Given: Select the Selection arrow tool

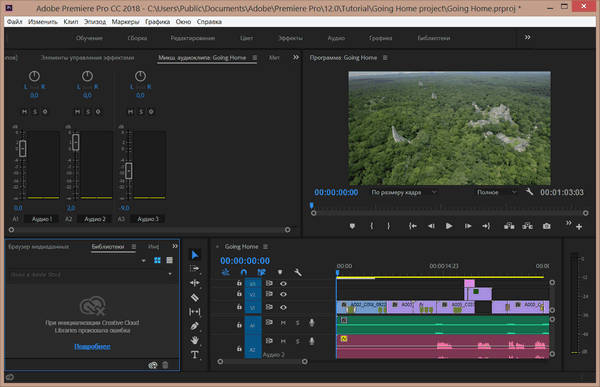Looking at the screenshot, I should tap(195, 255).
